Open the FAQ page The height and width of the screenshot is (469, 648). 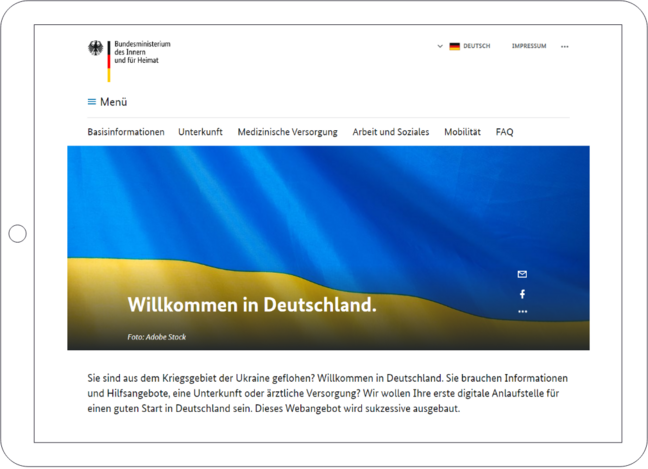pyautogui.click(x=504, y=132)
